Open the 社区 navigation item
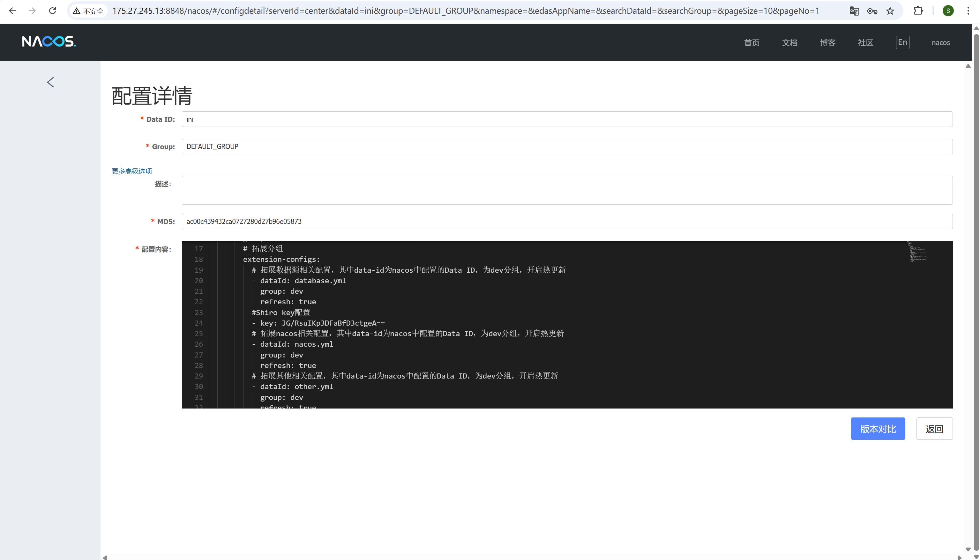The width and height of the screenshot is (980, 560). 865,43
